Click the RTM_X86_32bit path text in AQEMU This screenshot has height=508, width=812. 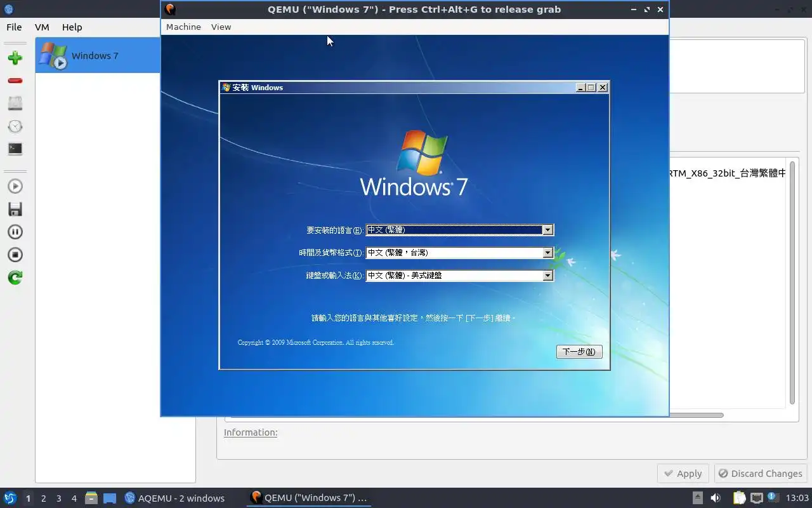pos(728,173)
